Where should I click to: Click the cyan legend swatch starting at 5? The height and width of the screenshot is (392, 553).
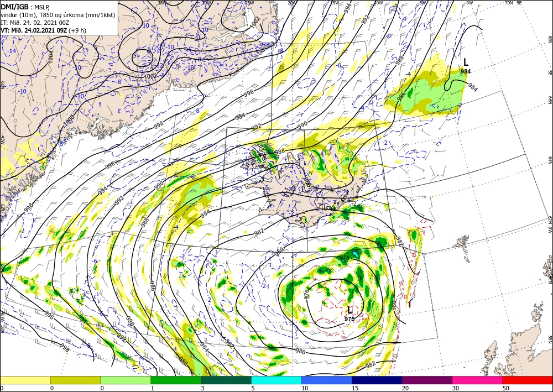pos(276,380)
